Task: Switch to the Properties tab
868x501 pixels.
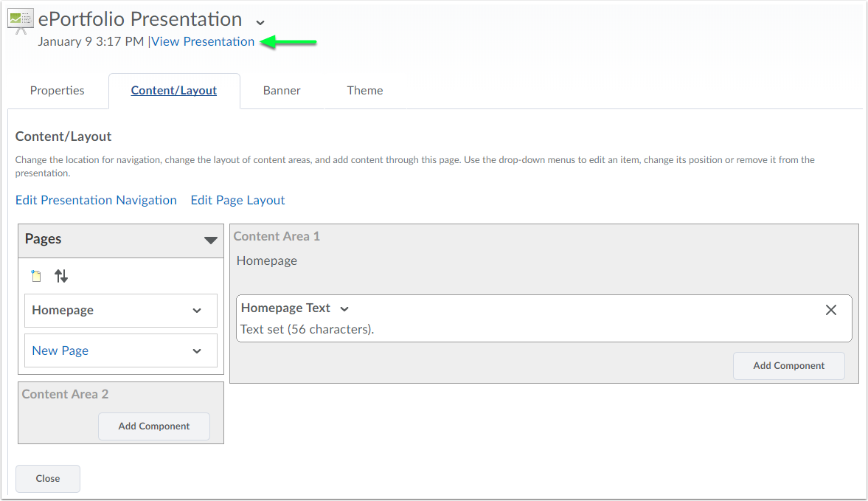Action: click(57, 90)
